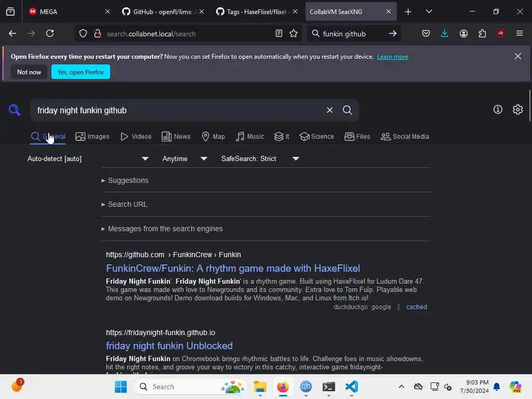This screenshot has height=399, width=532.
Task: Switch to Tags HaxeFlixel/flixel tab
Action: point(252,12)
